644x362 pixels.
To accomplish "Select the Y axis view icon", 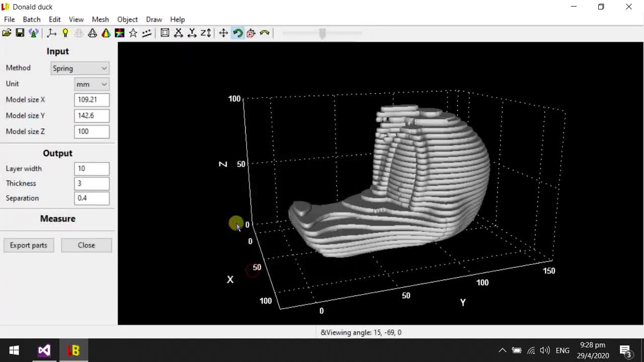I will [x=192, y=33].
